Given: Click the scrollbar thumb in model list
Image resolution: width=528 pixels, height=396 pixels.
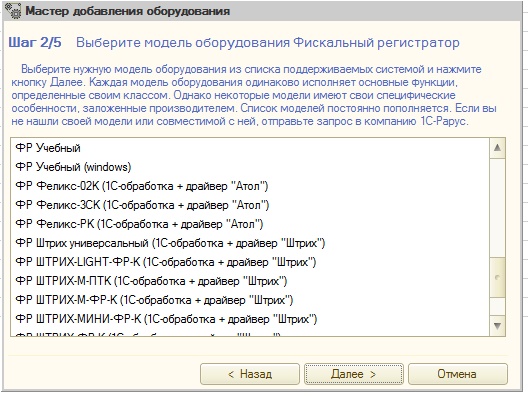Looking at the screenshot, I should pos(497,277).
